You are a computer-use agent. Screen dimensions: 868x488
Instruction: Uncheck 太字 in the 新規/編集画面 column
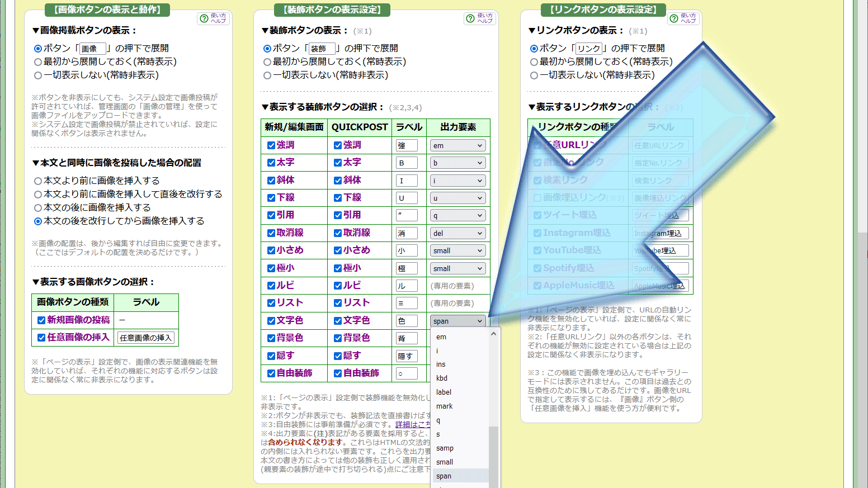271,163
